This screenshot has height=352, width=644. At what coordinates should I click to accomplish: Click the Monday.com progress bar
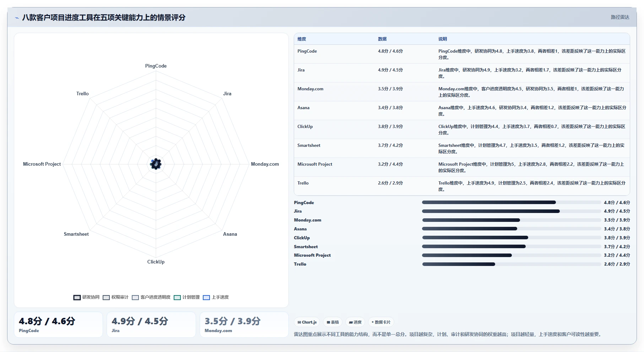tap(512, 220)
